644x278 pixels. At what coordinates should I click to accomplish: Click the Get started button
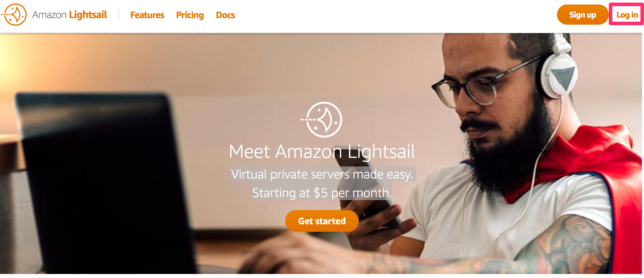point(322,221)
